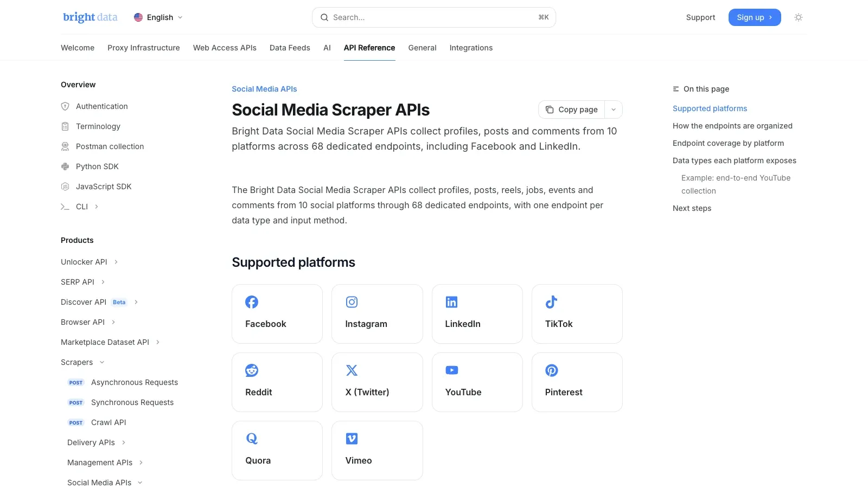Viewport: 868px width, 488px height.
Task: Jump to Endpoint coverage by platform
Action: pos(728,143)
